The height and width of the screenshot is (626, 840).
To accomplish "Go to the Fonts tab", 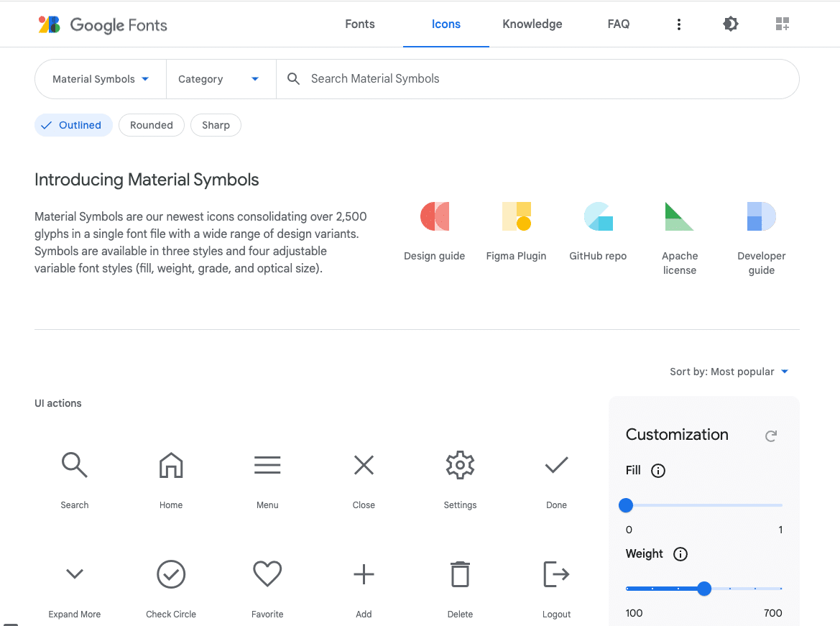I will tap(360, 24).
